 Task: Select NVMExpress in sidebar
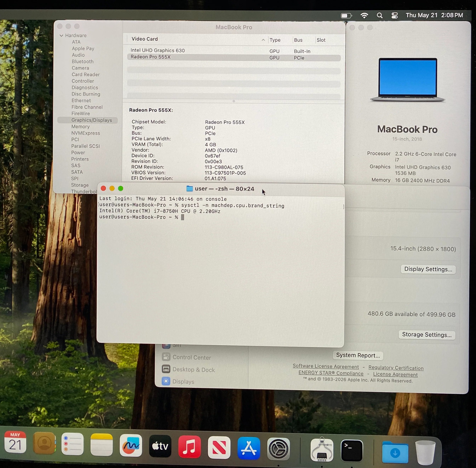86,133
